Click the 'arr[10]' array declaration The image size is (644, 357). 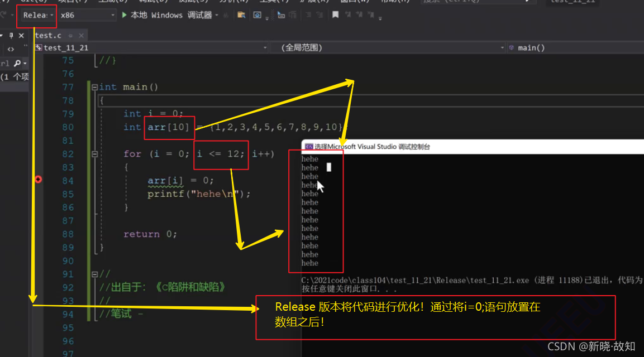168,127
